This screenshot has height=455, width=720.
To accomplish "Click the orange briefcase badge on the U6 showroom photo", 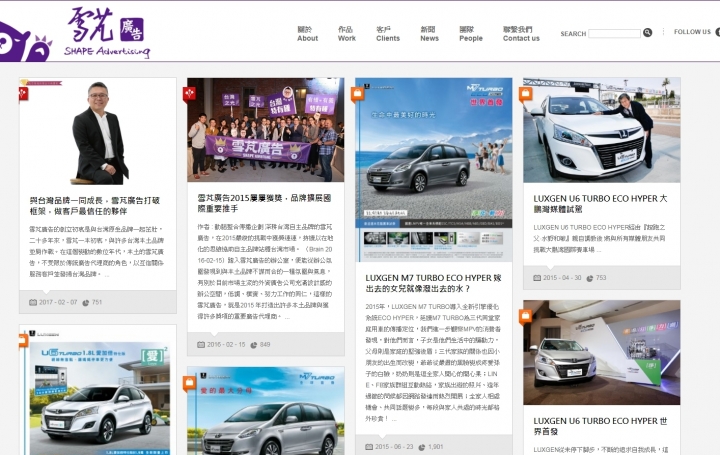I will tap(525, 316).
